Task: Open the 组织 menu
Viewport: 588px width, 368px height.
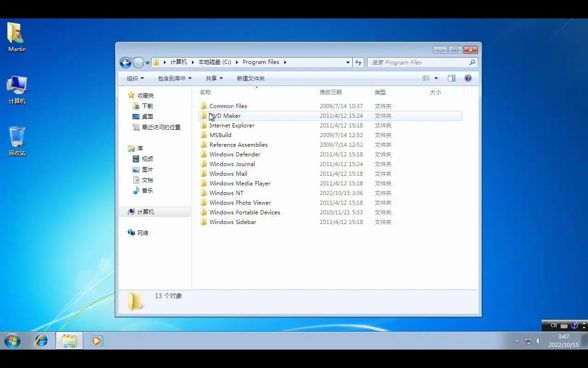Action: (x=135, y=79)
